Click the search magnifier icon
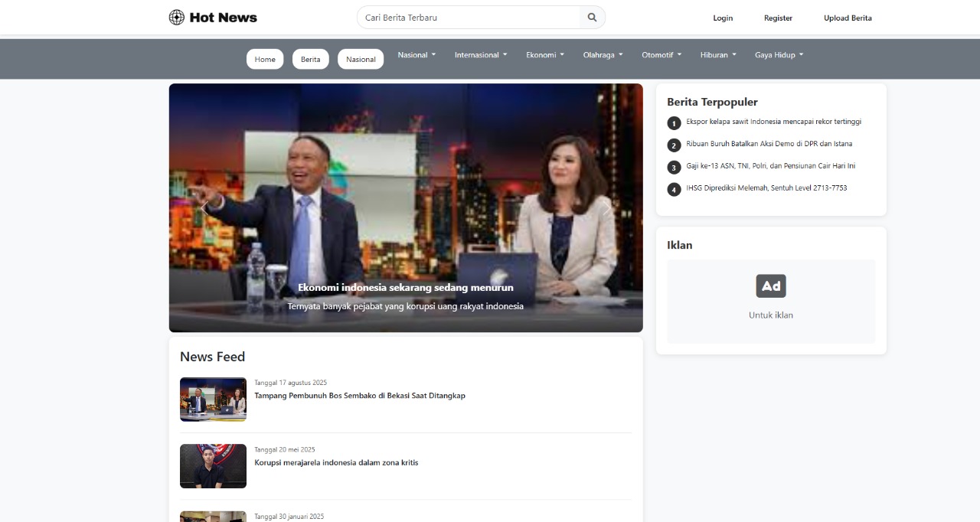980x522 pixels. tap(592, 18)
